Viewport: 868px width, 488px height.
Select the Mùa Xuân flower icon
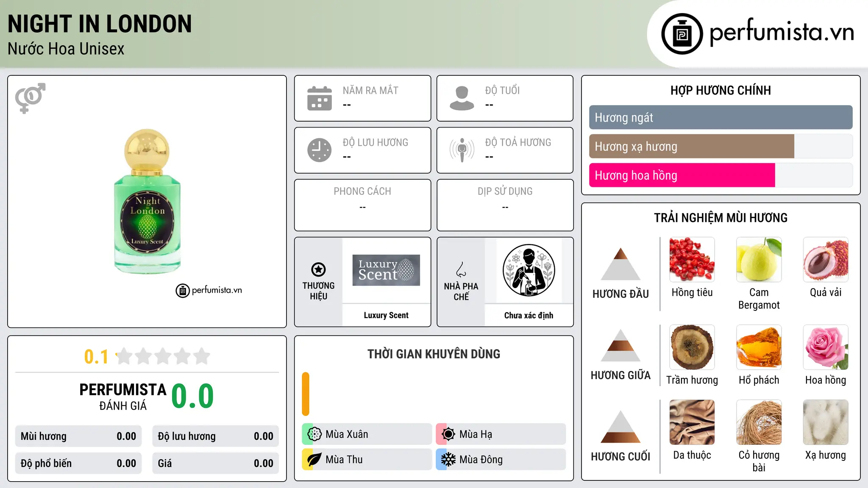click(314, 434)
